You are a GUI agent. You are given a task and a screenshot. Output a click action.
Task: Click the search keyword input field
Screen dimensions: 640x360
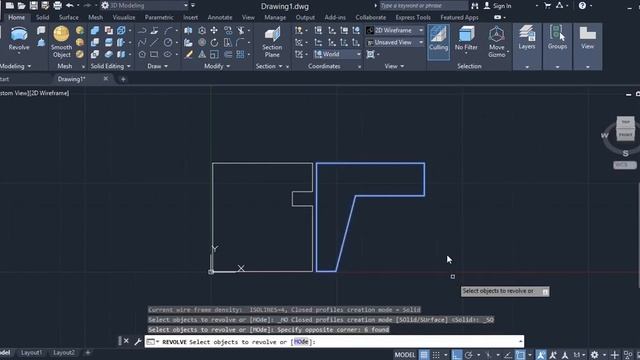click(423, 6)
